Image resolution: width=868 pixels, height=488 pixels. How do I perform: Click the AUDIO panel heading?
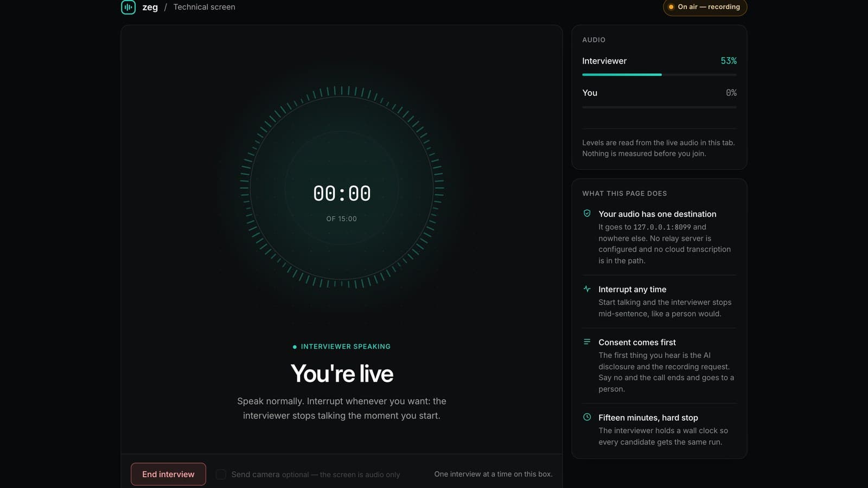tap(593, 40)
